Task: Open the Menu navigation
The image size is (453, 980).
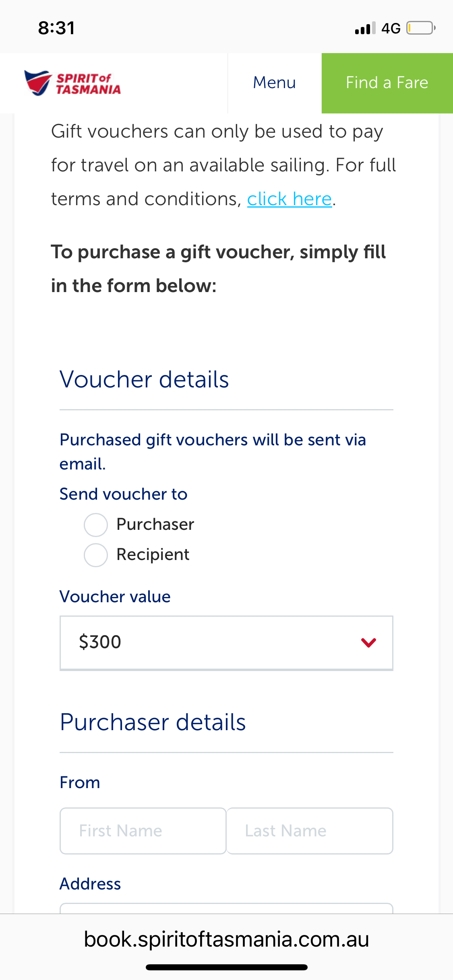Action: [275, 83]
